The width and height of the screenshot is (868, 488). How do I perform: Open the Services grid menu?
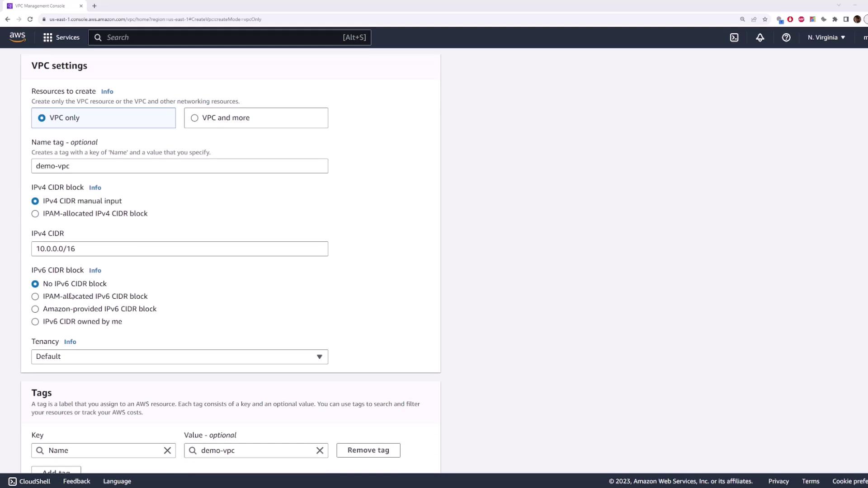(61, 38)
